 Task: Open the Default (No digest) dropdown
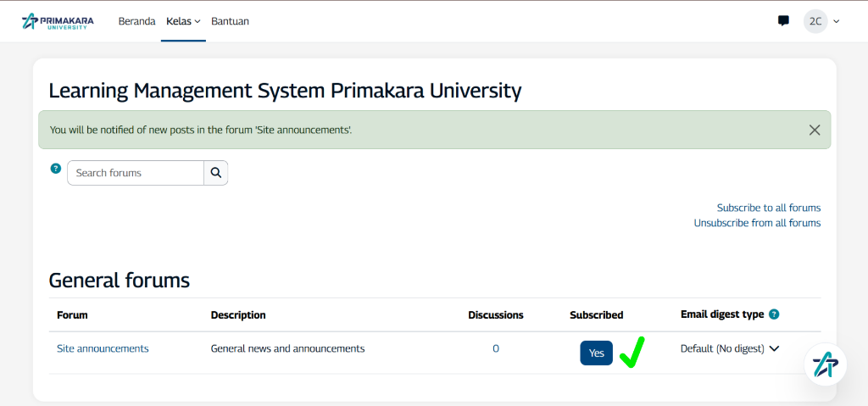(730, 349)
